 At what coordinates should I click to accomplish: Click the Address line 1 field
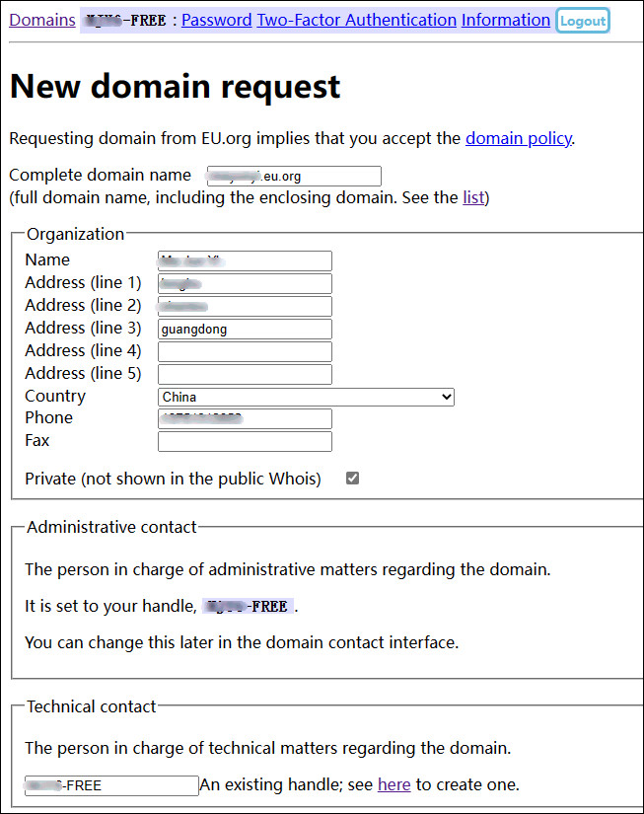click(245, 283)
